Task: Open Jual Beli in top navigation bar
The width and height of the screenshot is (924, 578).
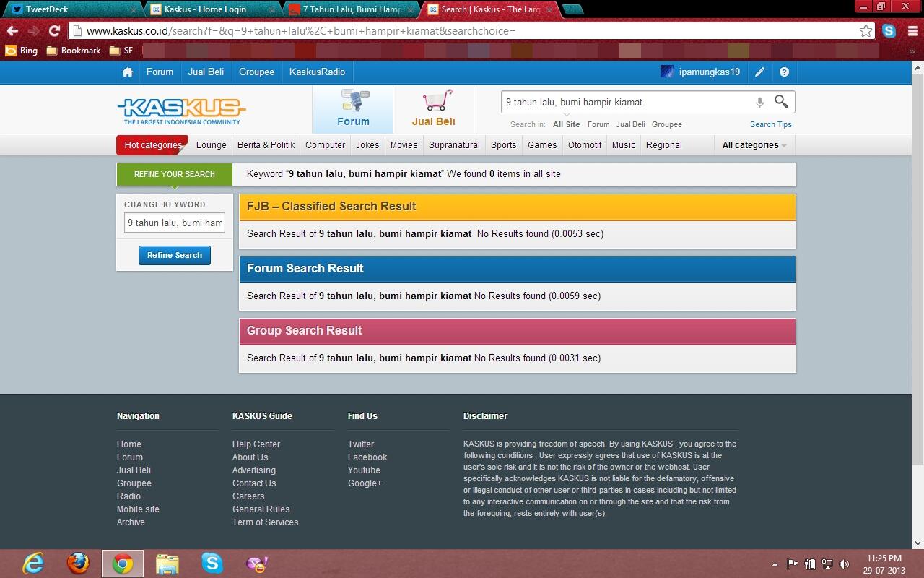Action: [206, 72]
